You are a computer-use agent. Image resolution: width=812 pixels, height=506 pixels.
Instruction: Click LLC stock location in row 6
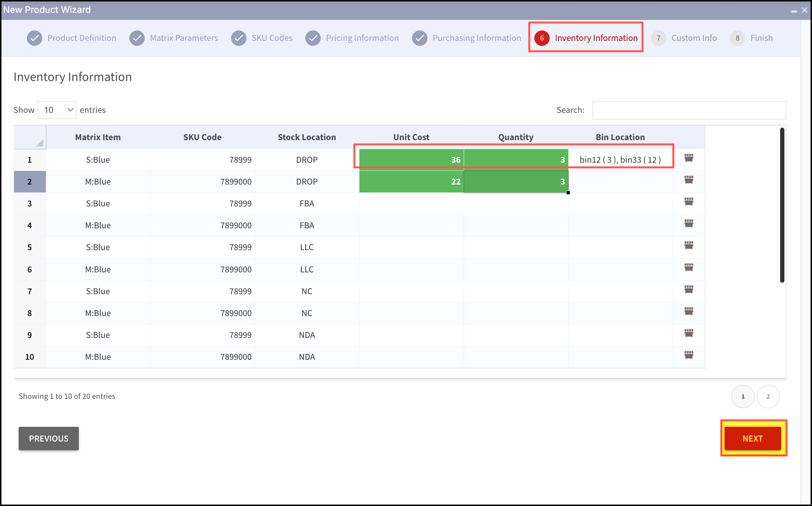pyautogui.click(x=307, y=269)
